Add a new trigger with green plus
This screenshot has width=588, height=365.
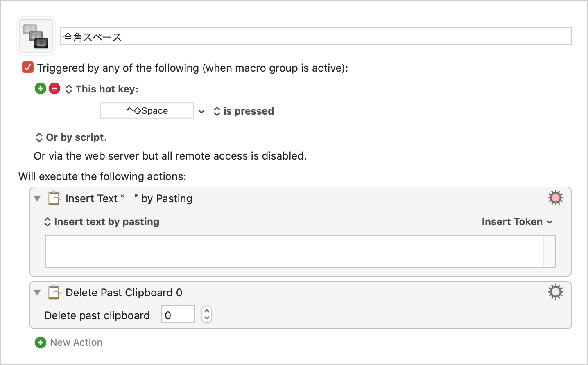point(41,88)
